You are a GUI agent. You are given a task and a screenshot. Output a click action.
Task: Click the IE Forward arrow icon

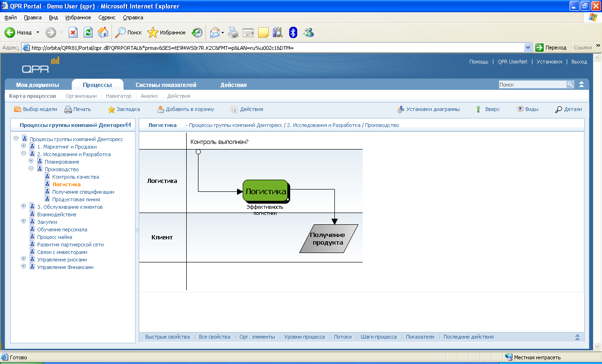[51, 32]
